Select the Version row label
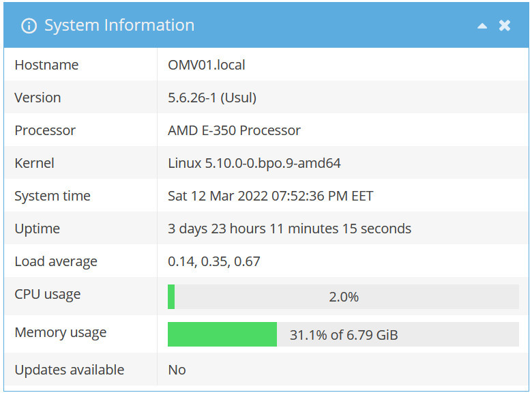 (38, 98)
